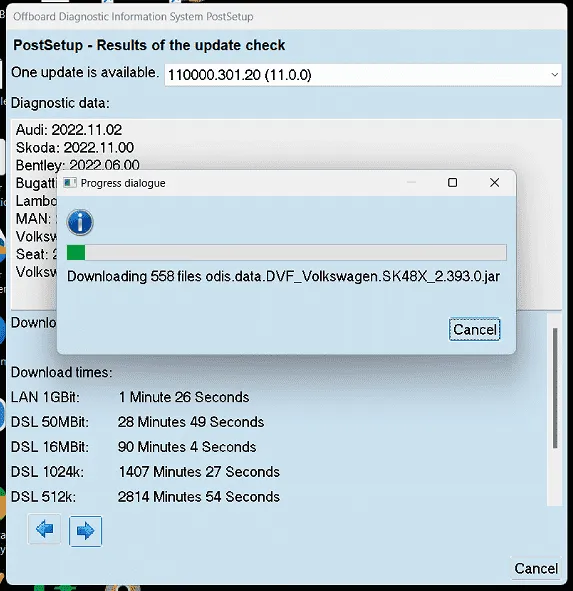Proceed with the right arrow button

pyautogui.click(x=85, y=531)
